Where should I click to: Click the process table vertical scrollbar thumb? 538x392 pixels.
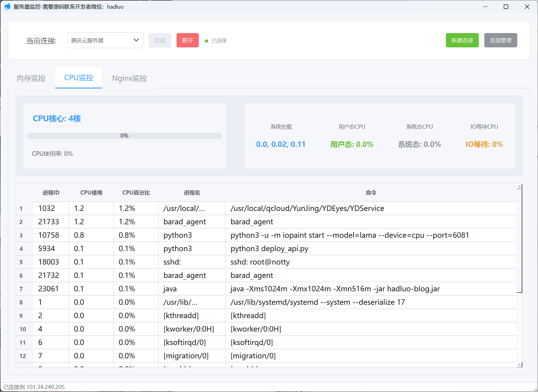pos(520,241)
